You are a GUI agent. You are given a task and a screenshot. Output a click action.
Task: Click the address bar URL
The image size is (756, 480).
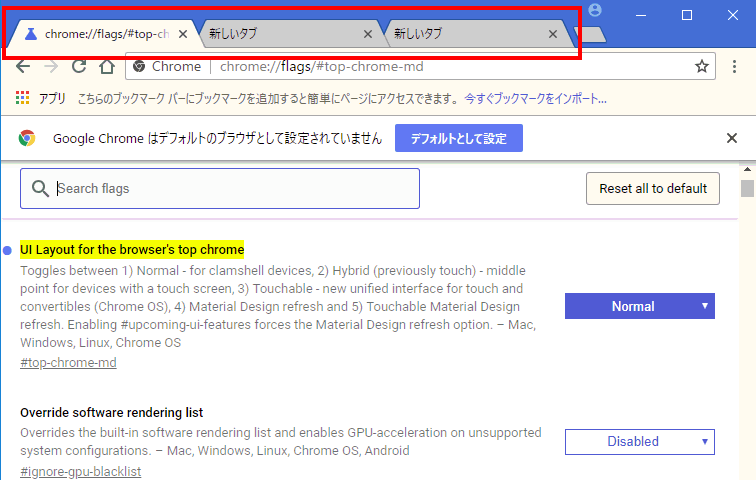(x=322, y=67)
